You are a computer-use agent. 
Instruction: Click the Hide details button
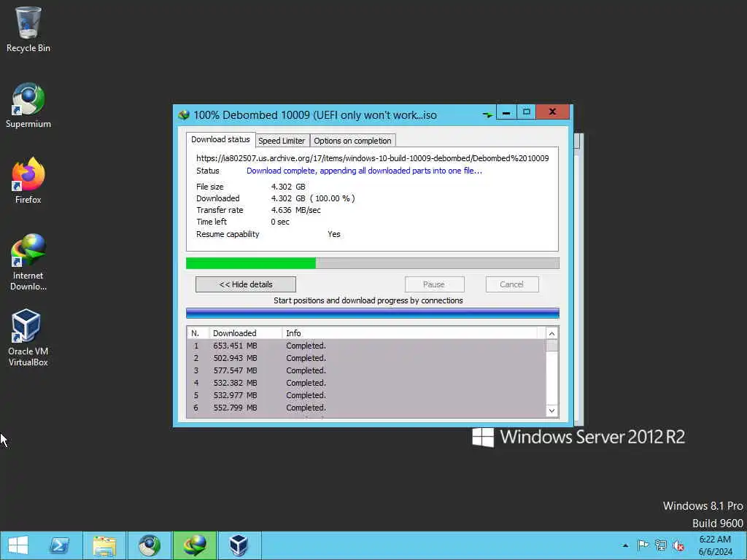[x=246, y=284]
